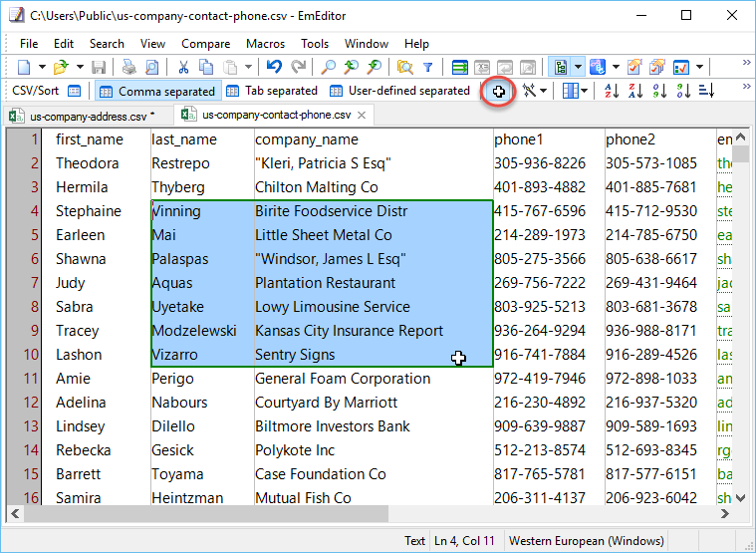Screen dimensions: 756x553
Task: Open the Compare menu
Action: (206, 44)
